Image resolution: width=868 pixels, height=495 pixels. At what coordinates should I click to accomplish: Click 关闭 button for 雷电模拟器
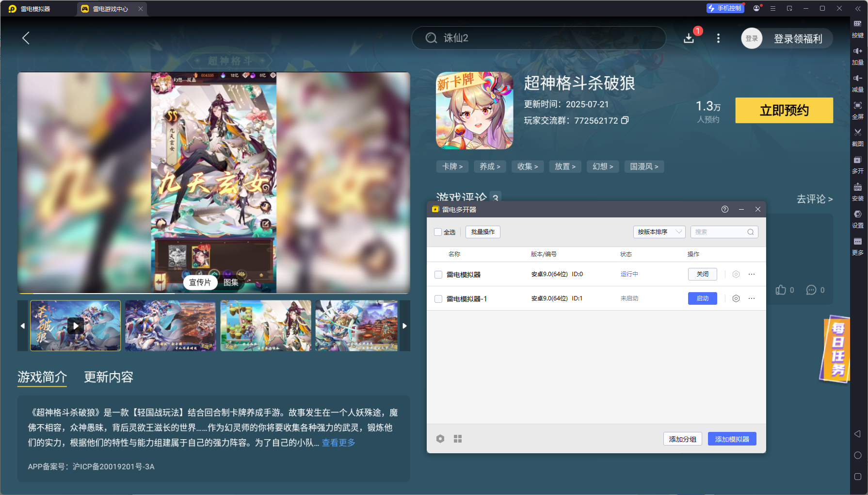(x=702, y=274)
